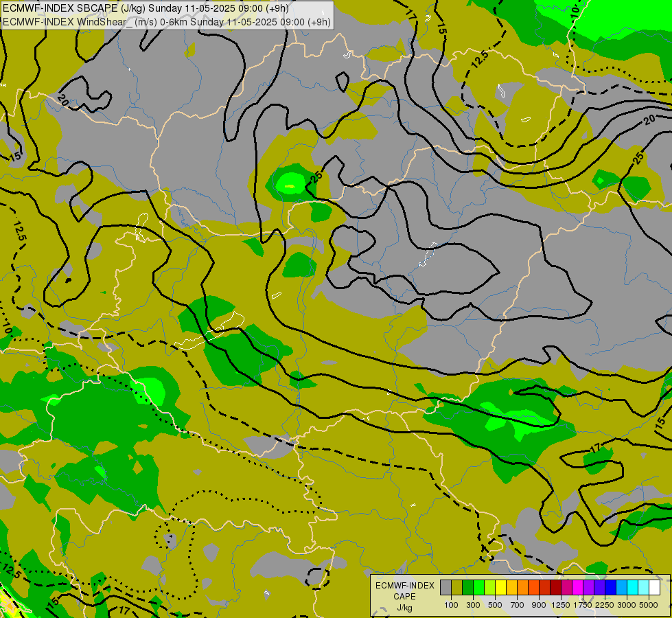Select the white highest-CAPE legend swatch
Screen dimensions: 672x618
point(655,588)
